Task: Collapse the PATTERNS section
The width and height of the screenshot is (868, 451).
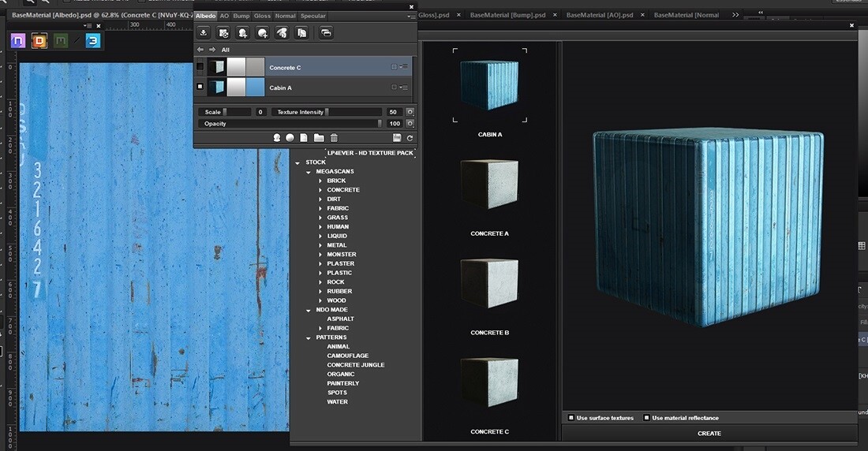Action: [x=309, y=337]
